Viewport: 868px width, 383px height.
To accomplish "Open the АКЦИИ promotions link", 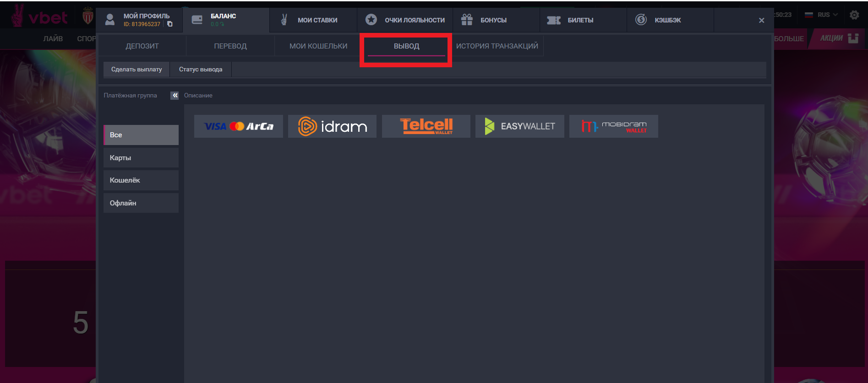I will (x=839, y=38).
